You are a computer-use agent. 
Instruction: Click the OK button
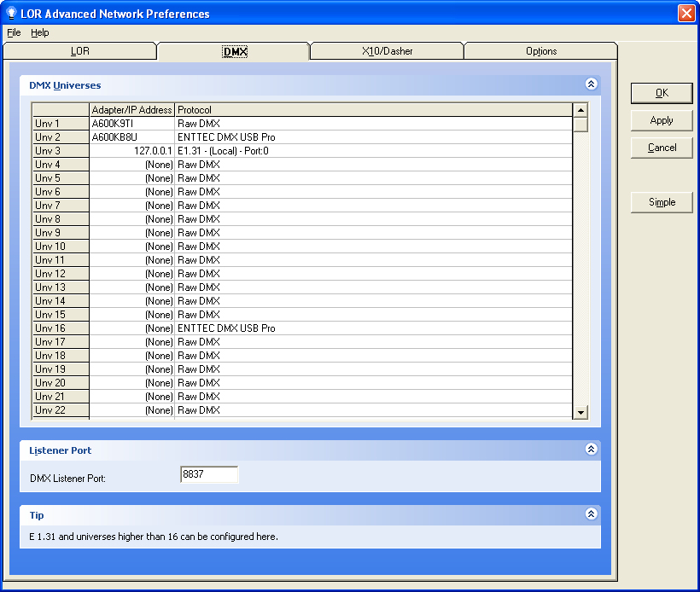pyautogui.click(x=661, y=93)
